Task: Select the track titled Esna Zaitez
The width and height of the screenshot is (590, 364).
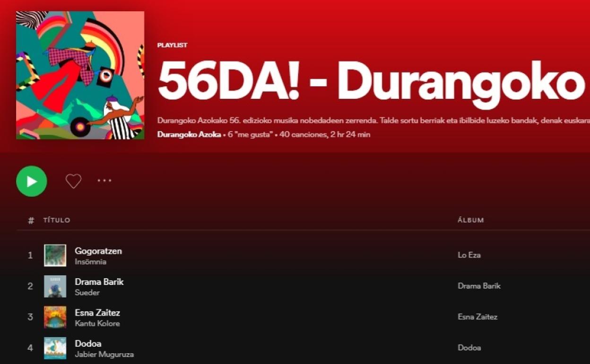Action: coord(97,312)
